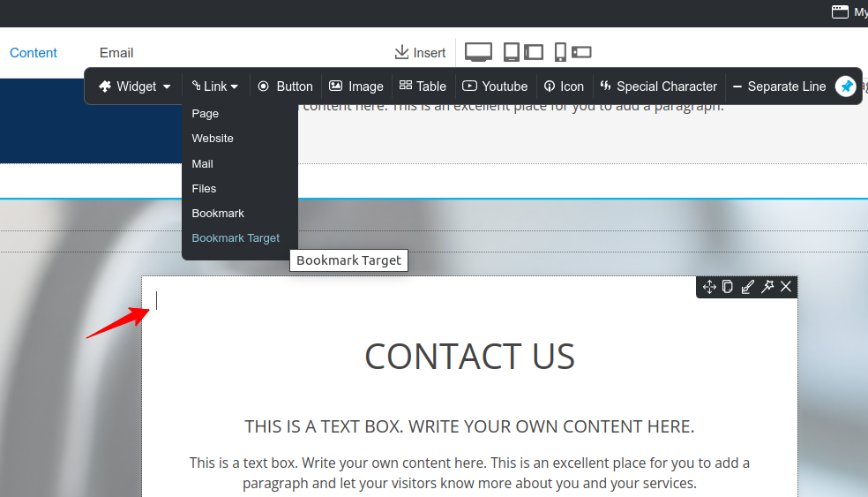Choose Files from Link menu
This screenshot has width=868, height=497.
[204, 188]
